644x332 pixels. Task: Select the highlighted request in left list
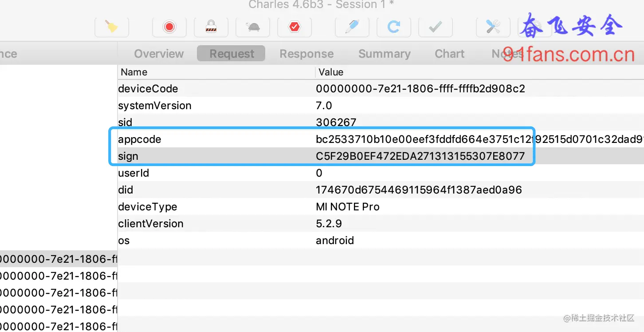click(x=59, y=259)
